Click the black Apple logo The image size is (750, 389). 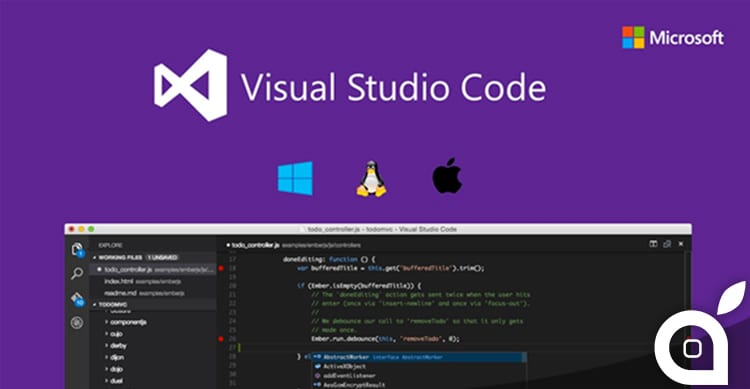tap(447, 176)
